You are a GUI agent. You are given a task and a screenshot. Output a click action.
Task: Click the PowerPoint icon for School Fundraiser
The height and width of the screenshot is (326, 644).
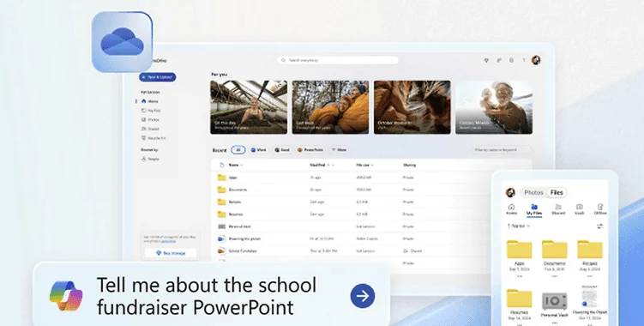pyautogui.click(x=222, y=251)
